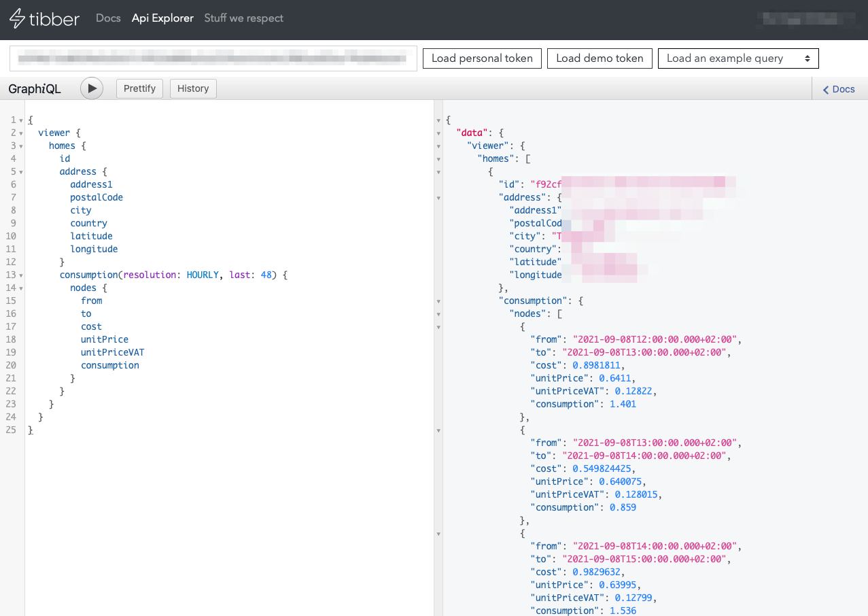Run the GraphQL query with play button

92,88
